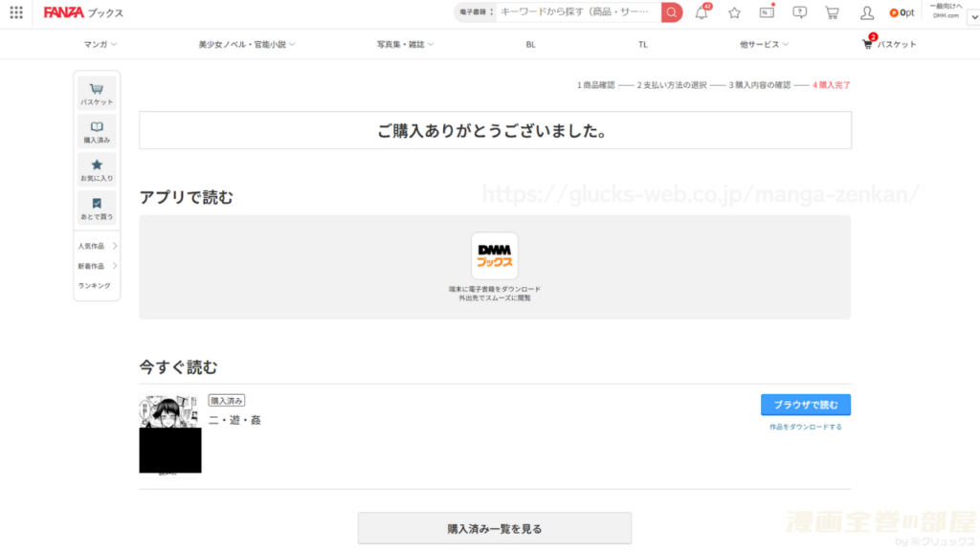Open the バスケット link in navigation bar
The image size is (980, 551).
pyautogui.click(x=889, y=44)
